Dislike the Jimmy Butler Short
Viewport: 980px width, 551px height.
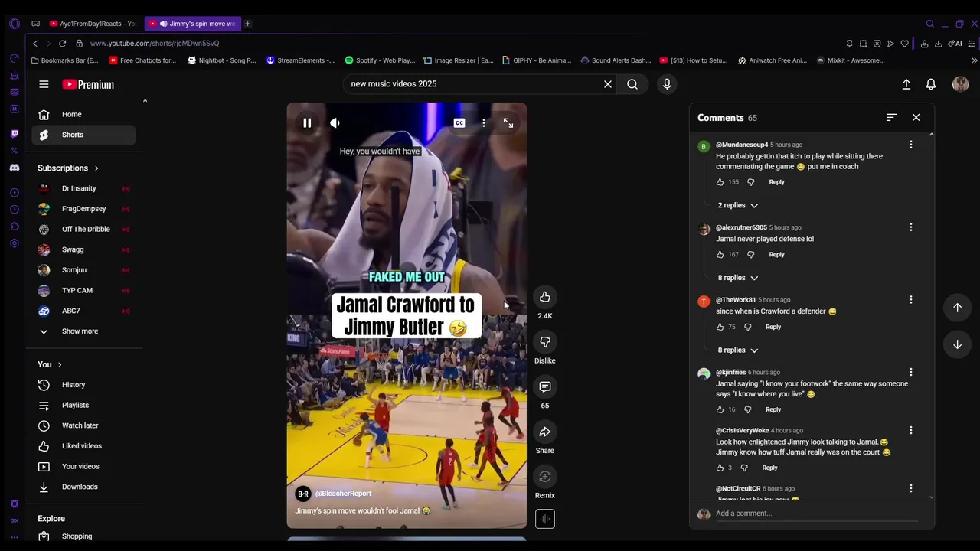tap(544, 342)
